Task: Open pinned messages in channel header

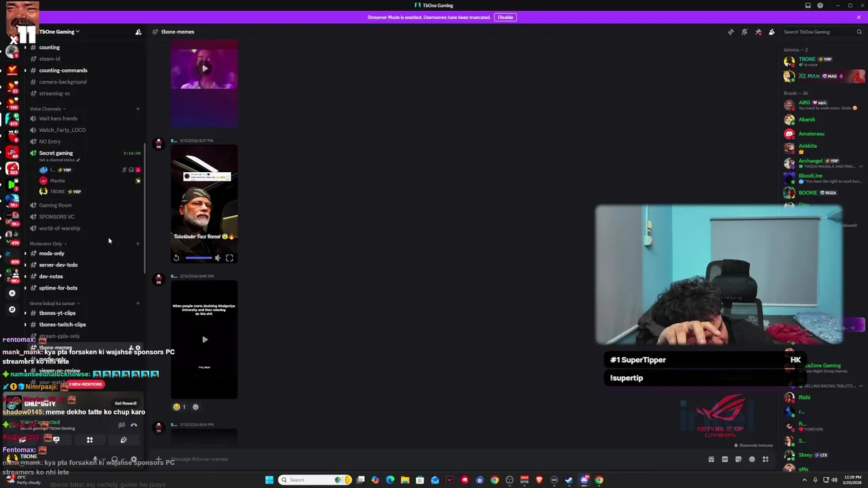Action: (758, 32)
